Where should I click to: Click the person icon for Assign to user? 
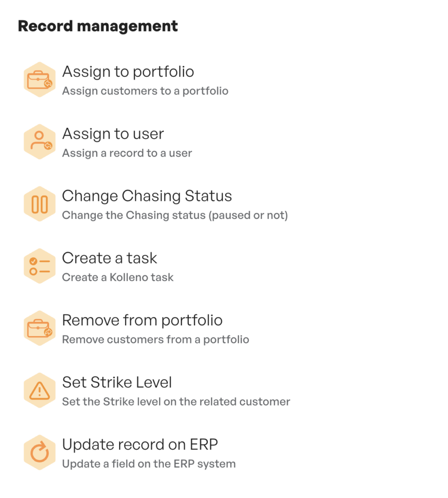(x=39, y=142)
